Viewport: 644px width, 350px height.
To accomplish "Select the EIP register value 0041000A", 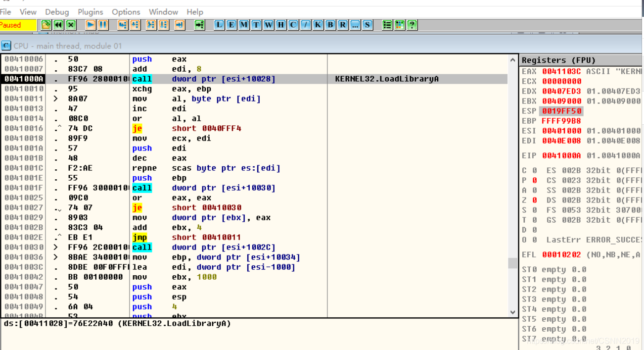I will click(562, 155).
